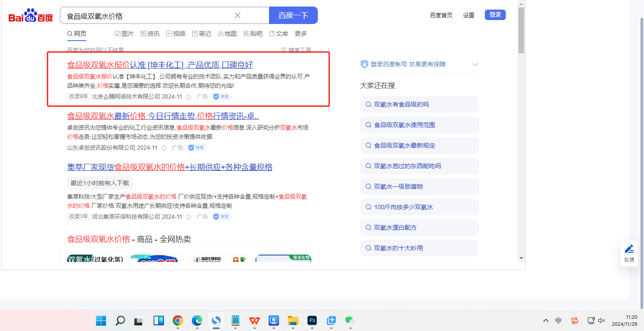Viewport: 644px width, 331px height.
Task: Open WPS Office from the taskbar
Action: (255, 321)
